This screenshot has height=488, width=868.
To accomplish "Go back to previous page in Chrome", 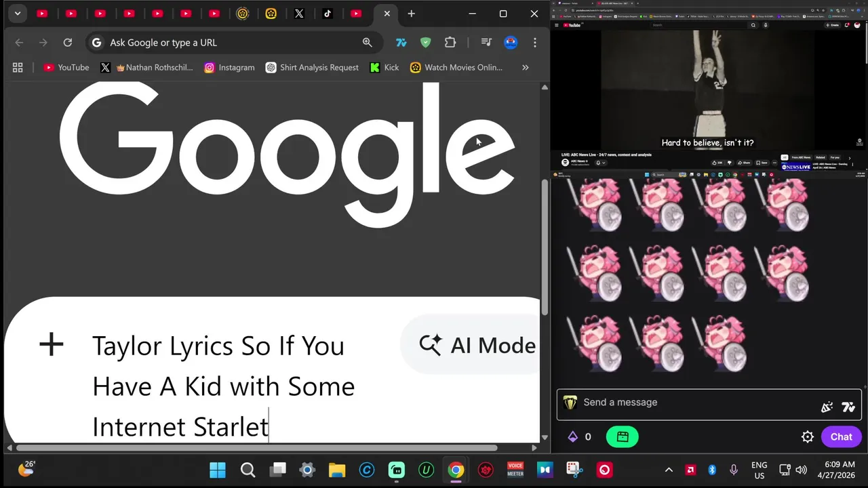I will pyautogui.click(x=19, y=43).
